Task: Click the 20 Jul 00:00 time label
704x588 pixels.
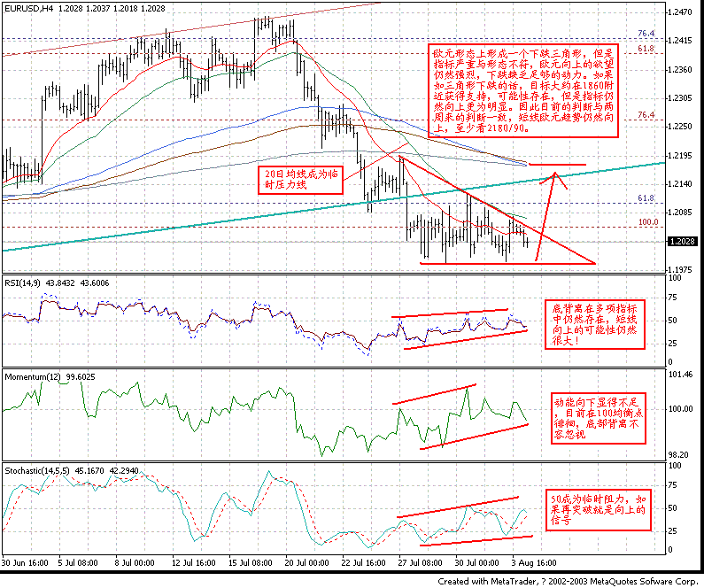Action: [306, 563]
